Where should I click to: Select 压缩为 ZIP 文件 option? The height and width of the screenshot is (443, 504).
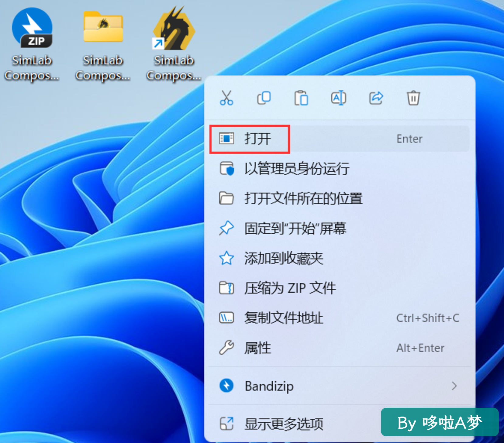click(x=339, y=288)
